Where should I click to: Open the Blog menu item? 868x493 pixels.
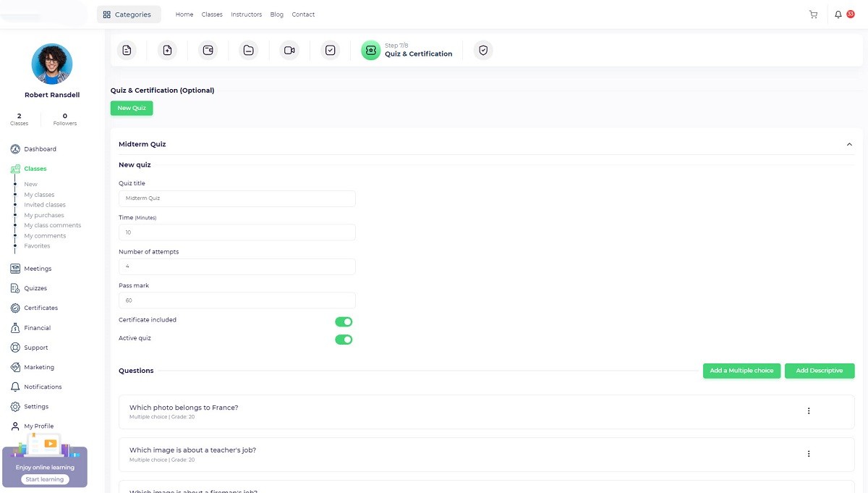pos(276,14)
